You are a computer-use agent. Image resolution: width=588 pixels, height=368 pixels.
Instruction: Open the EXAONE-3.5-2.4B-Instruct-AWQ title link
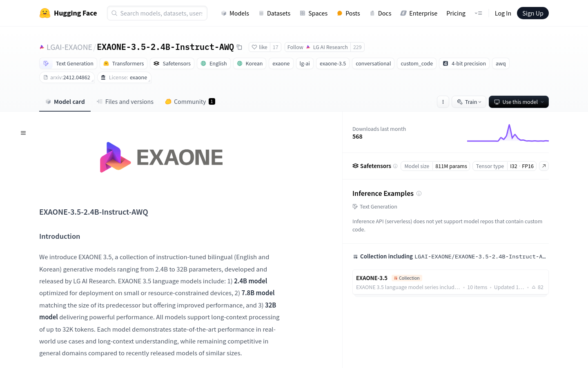[165, 47]
